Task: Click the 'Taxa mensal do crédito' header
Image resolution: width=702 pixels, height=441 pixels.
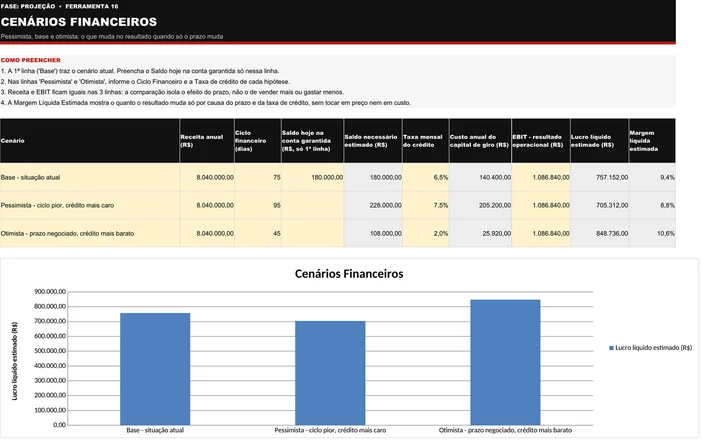Action: click(x=426, y=141)
